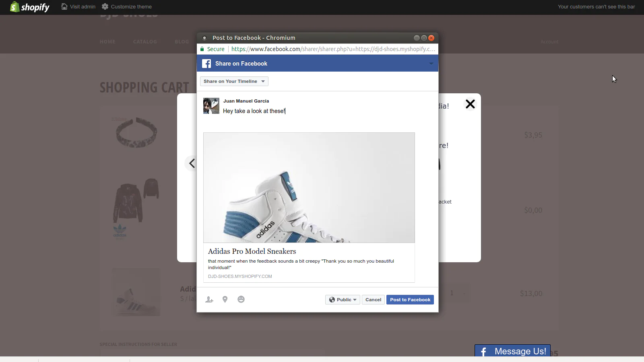This screenshot has height=362, width=644.
Task: Open the BLOG menu in the store page
Action: coord(182,42)
